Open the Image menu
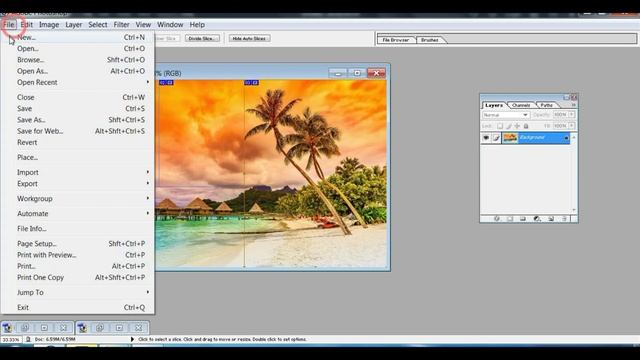Image resolution: width=640 pixels, height=360 pixels. [x=49, y=24]
